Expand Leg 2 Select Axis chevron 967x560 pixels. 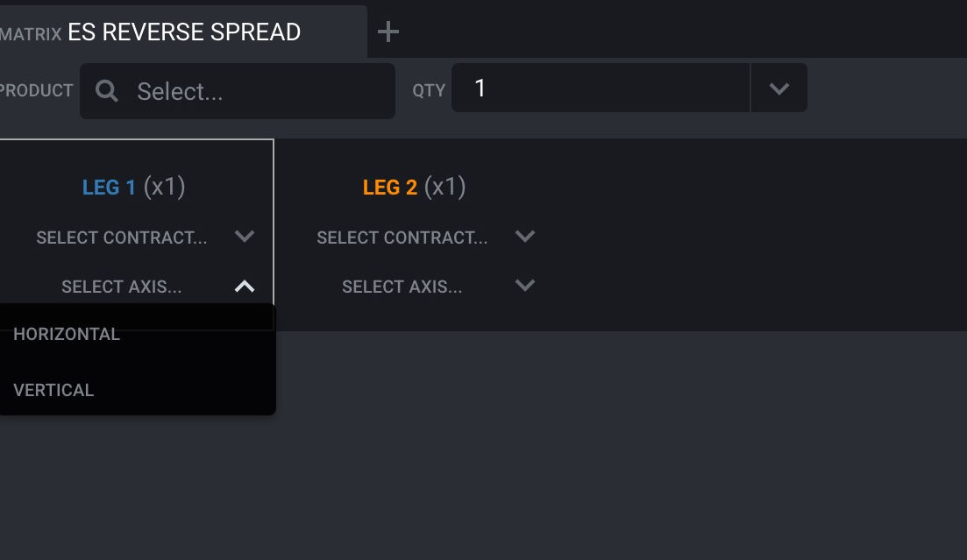(x=525, y=286)
